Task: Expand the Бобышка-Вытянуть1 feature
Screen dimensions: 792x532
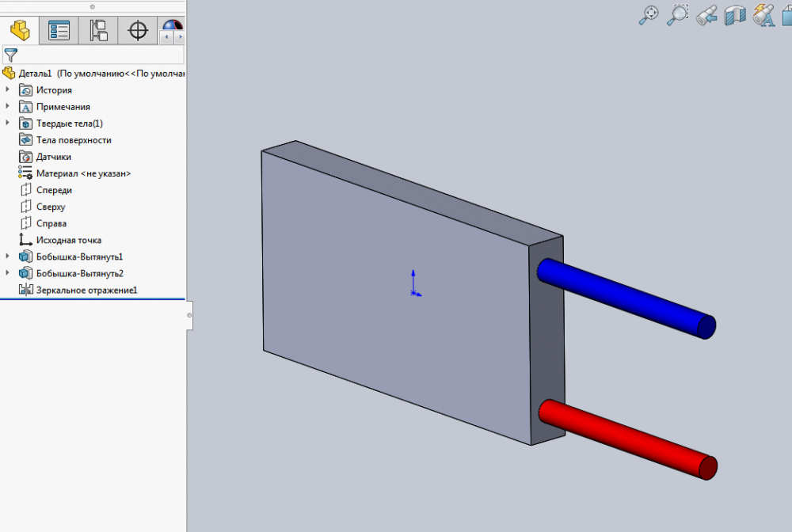Action: 8,256
